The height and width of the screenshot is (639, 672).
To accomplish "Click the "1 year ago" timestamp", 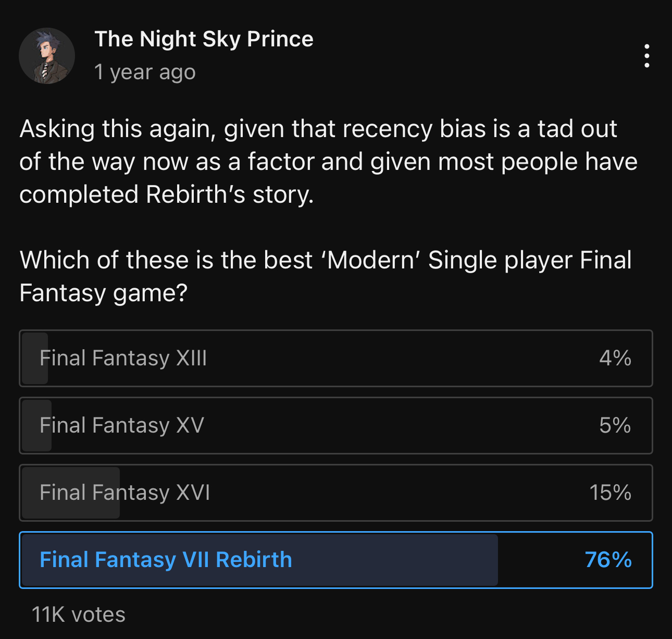I will coord(145,72).
